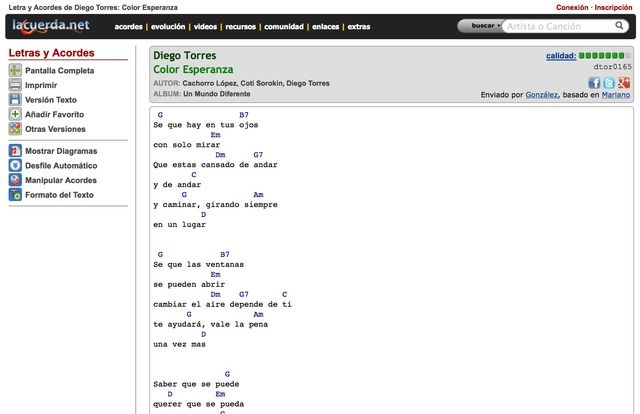Share the song on Google Plus

624,83
